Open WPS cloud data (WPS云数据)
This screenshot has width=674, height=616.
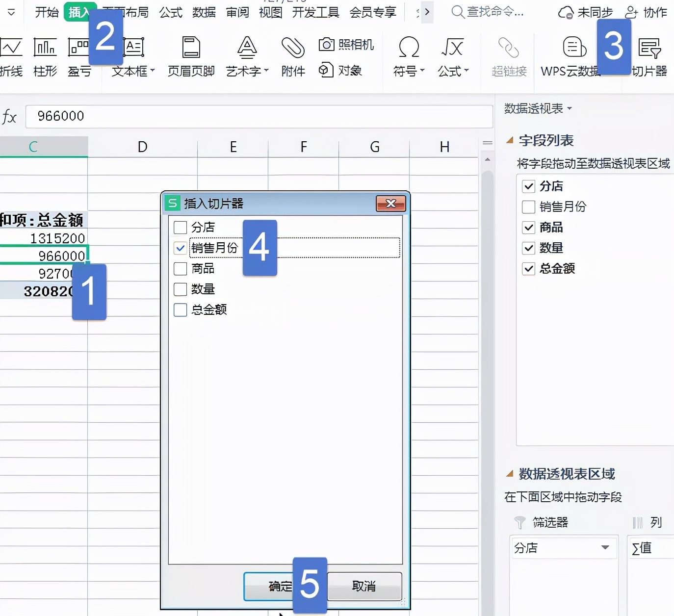(570, 57)
